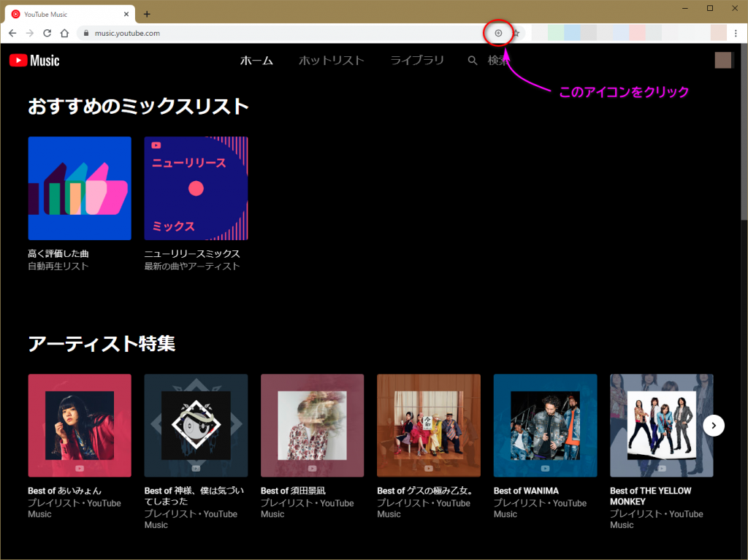Open the ライブラリ tab
The image size is (748, 560).
pyautogui.click(x=416, y=61)
